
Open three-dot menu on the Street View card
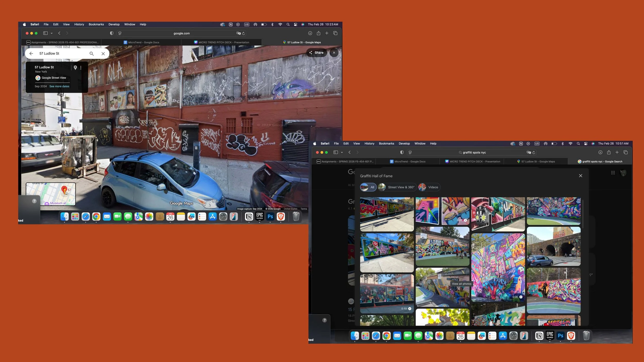[x=81, y=67]
